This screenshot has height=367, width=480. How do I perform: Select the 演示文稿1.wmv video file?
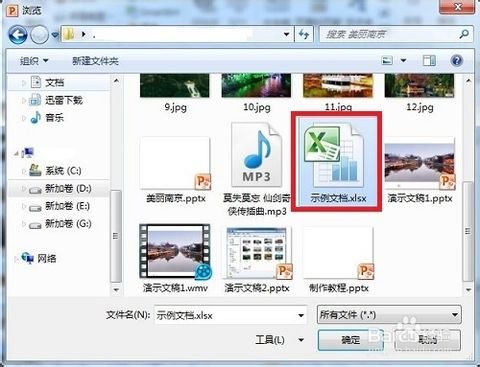175,252
